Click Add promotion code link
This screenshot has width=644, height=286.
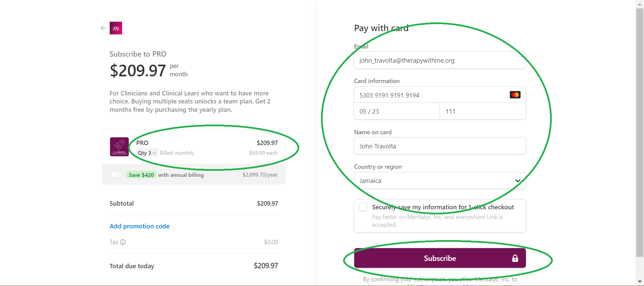pos(140,226)
